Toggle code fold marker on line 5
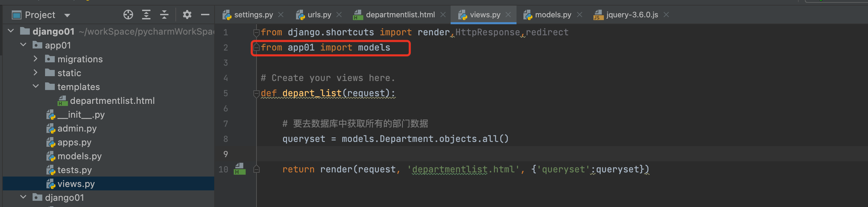The width and height of the screenshot is (868, 207). click(257, 93)
